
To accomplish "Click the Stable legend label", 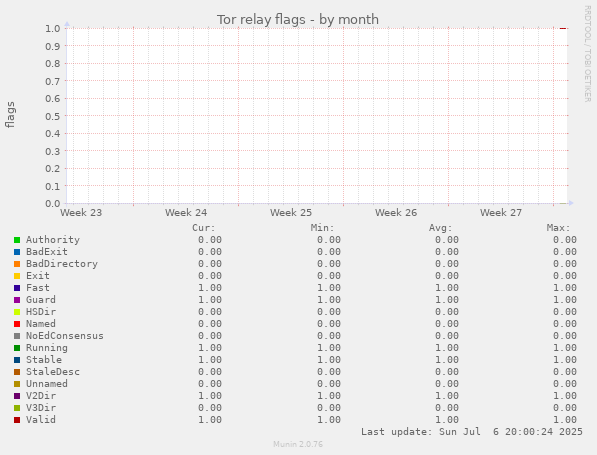I will pyautogui.click(x=44, y=360).
